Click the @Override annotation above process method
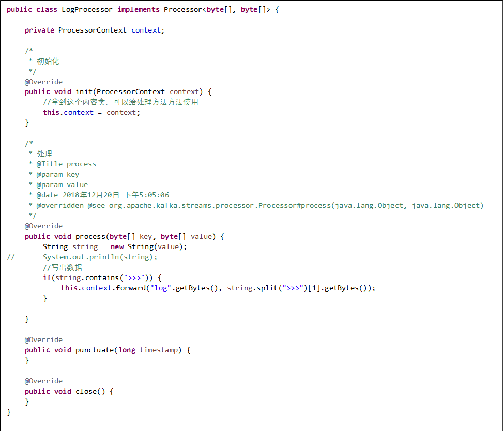 point(44,226)
